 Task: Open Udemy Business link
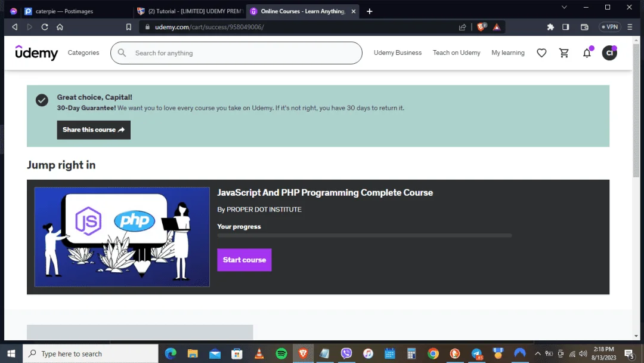[398, 53]
